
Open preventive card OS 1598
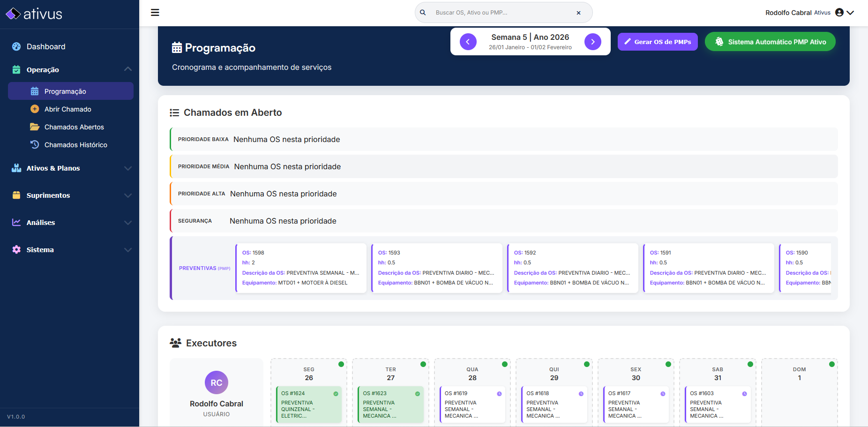coord(301,268)
